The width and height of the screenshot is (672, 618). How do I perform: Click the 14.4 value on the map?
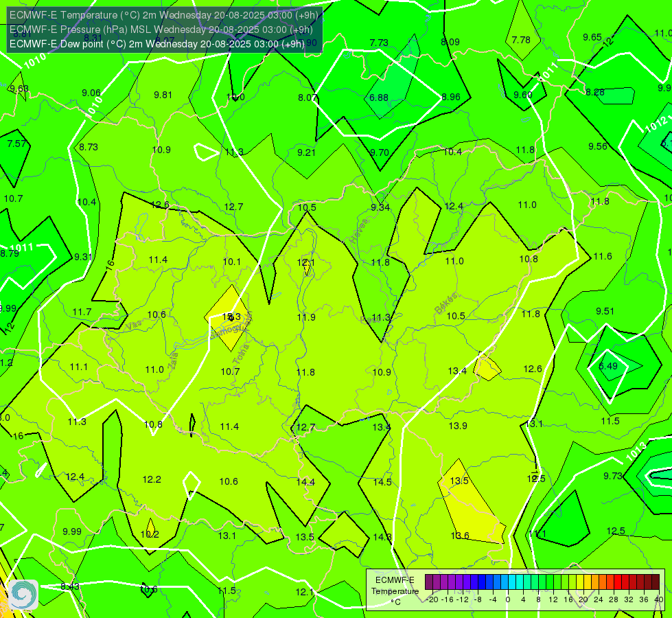305,482
